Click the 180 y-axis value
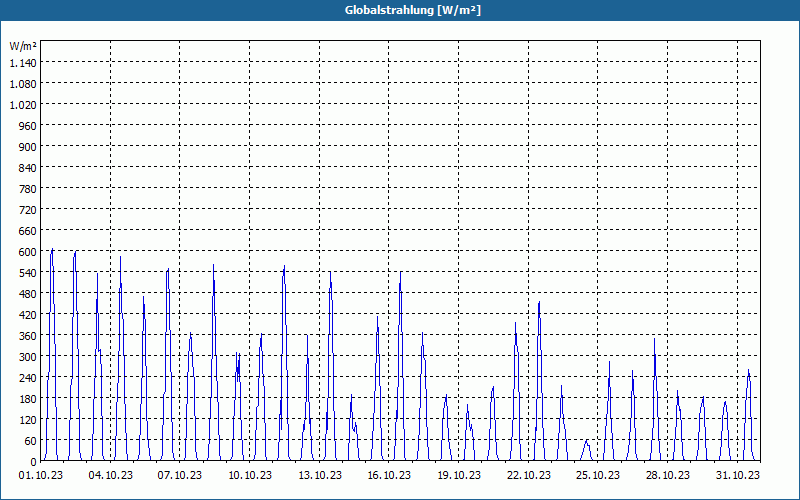 28,398
